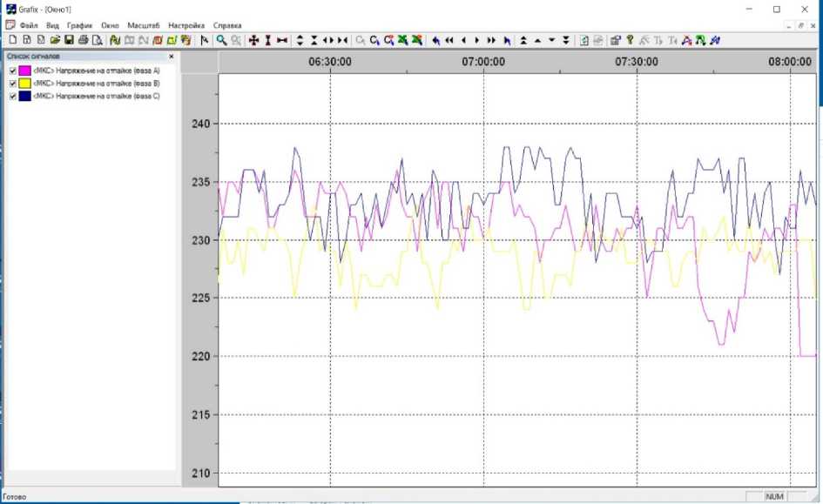Screen dimensions: 823x504
Task: Open the Файл menu
Action: (30, 26)
